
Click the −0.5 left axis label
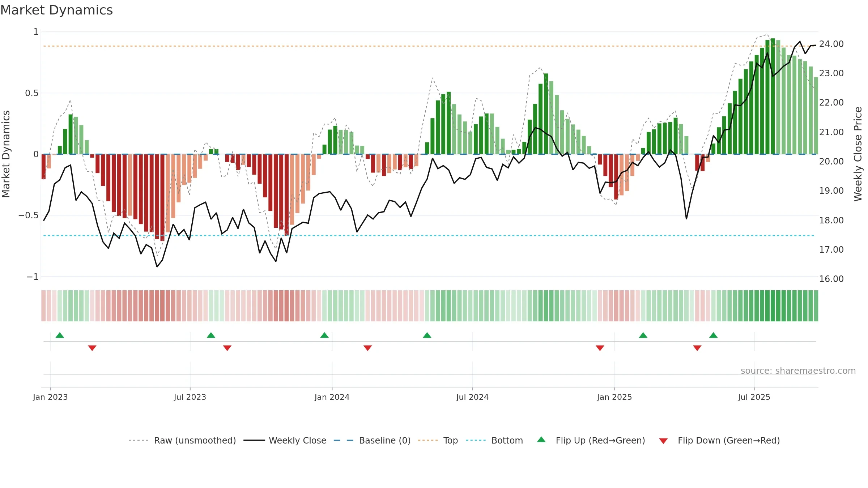pyautogui.click(x=28, y=215)
